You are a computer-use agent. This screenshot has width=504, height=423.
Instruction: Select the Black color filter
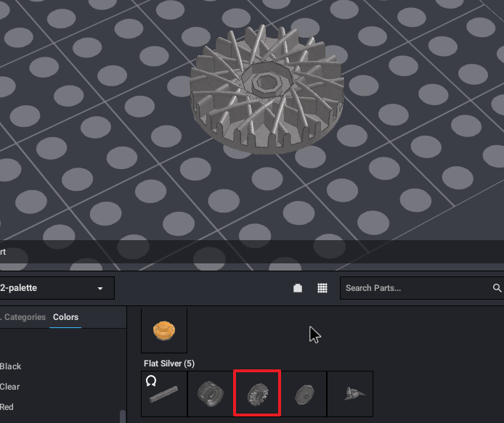[11, 366]
